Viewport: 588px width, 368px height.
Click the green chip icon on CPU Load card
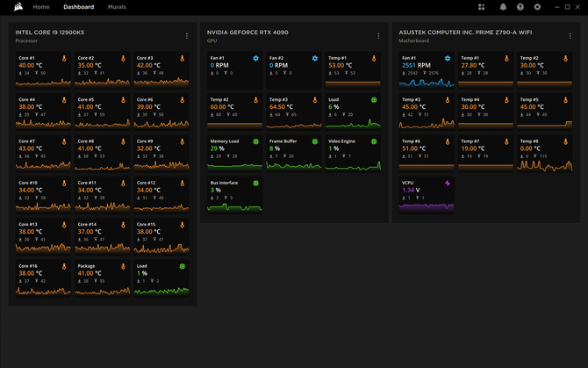point(183,266)
